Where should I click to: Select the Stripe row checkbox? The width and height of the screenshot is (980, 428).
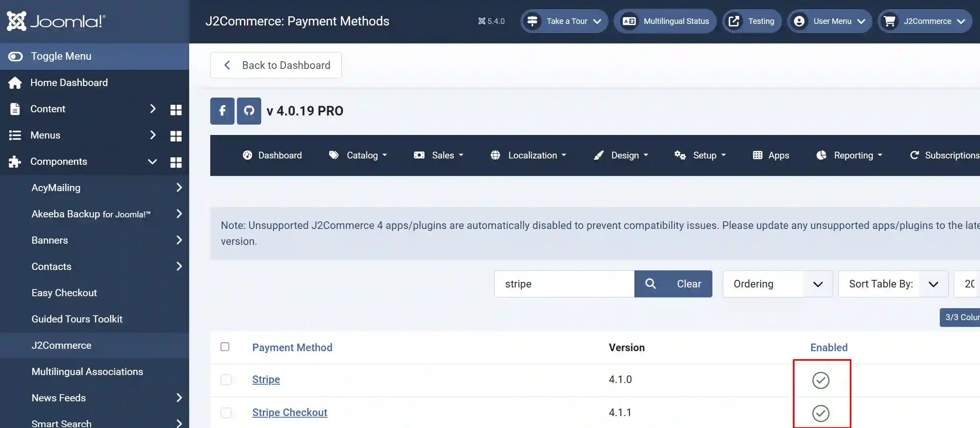pyautogui.click(x=226, y=380)
